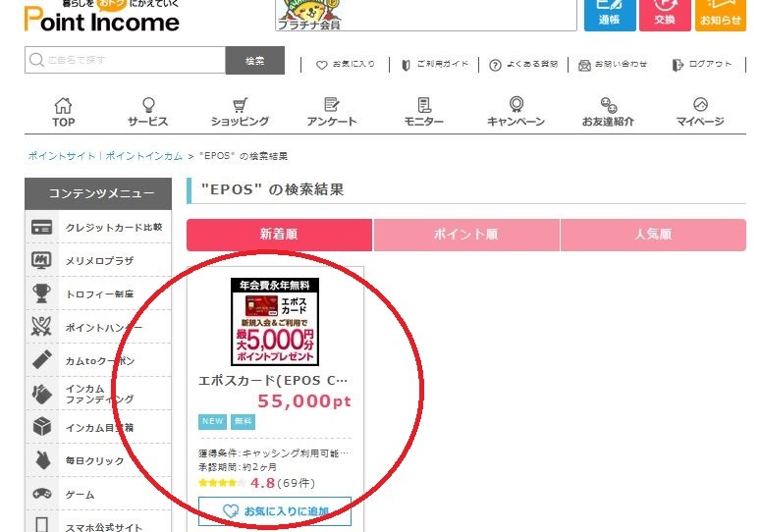
Task: Open the TOP home icon
Action: point(63,106)
